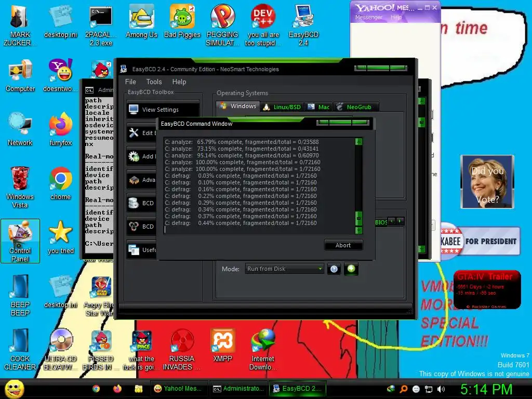Click the smiley Start button
Viewport: 532px width, 399px height.
tap(14, 389)
